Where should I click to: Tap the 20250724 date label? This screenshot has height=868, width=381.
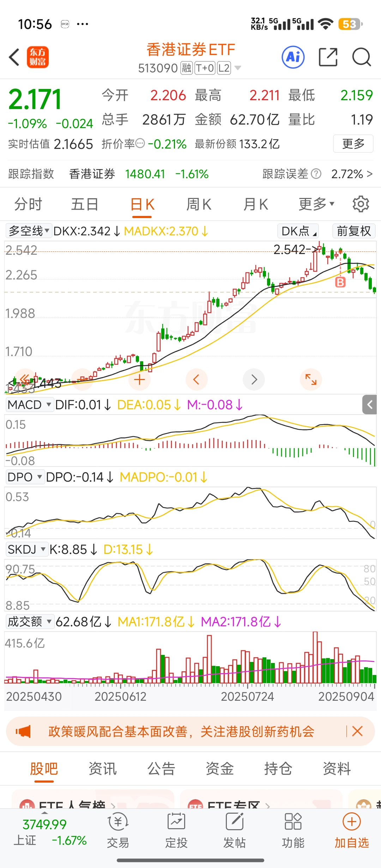point(247,696)
